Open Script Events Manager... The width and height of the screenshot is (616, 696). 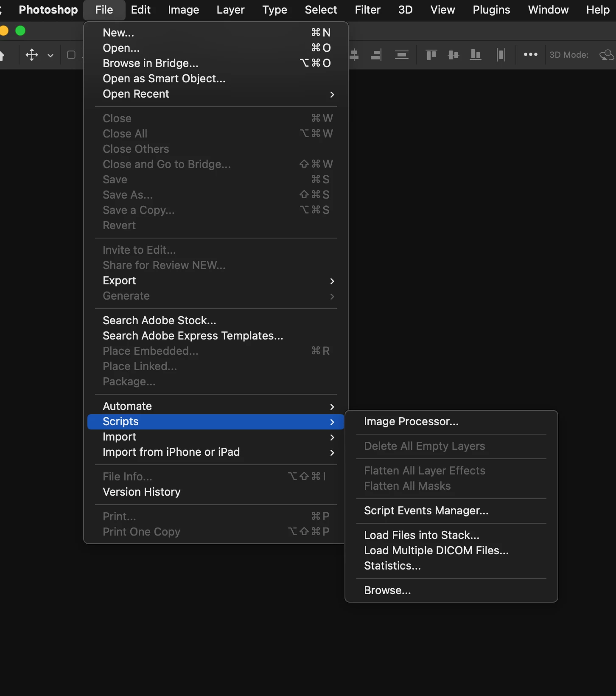(x=451, y=511)
